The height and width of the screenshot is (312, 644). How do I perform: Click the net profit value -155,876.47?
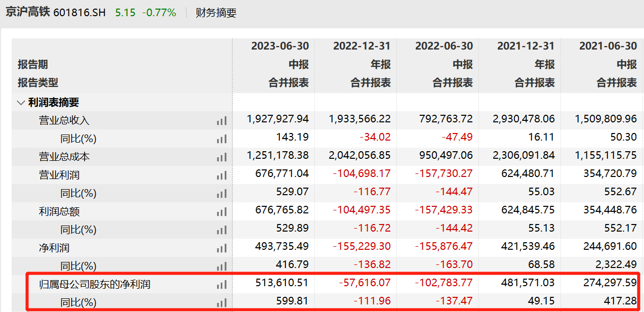(x=444, y=246)
